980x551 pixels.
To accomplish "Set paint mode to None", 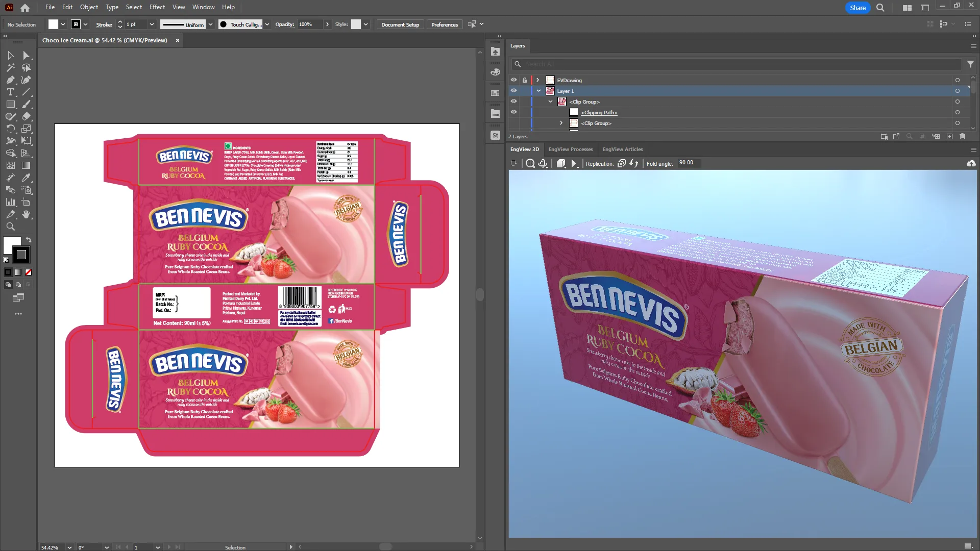I will (x=29, y=272).
